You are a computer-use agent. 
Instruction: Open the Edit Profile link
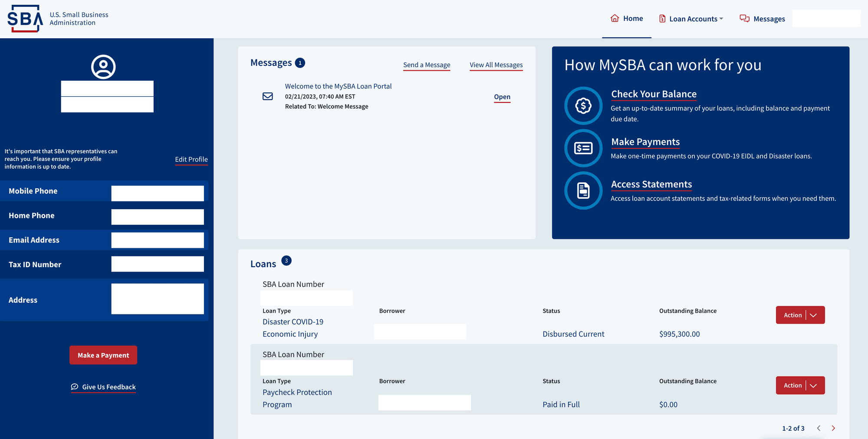click(x=191, y=159)
